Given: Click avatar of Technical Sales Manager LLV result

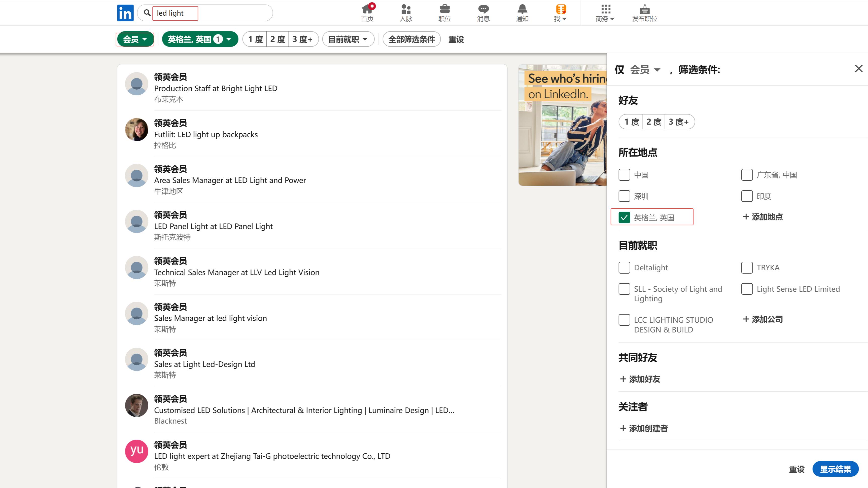Looking at the screenshot, I should (136, 268).
